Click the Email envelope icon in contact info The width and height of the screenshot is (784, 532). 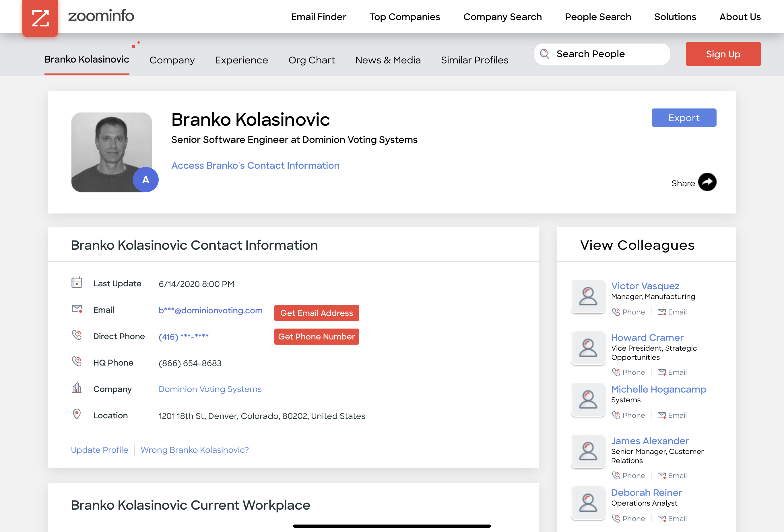click(77, 309)
